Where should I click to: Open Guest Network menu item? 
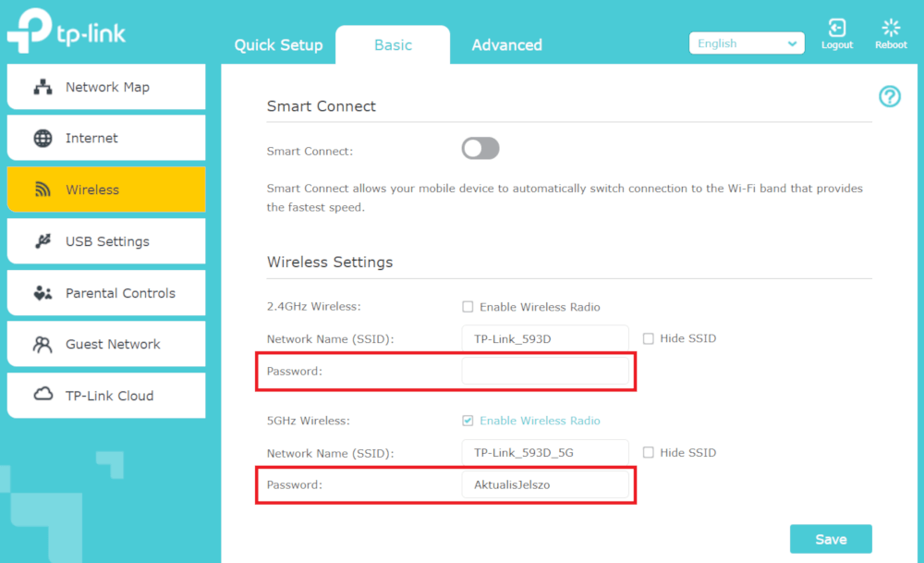[106, 344]
